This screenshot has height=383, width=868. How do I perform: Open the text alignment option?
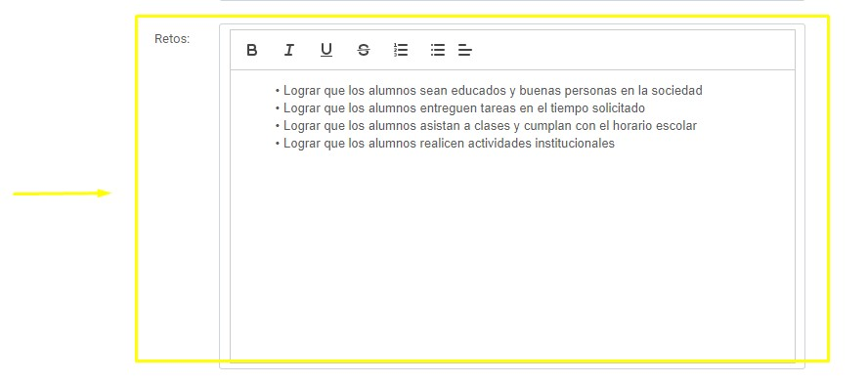pos(465,51)
